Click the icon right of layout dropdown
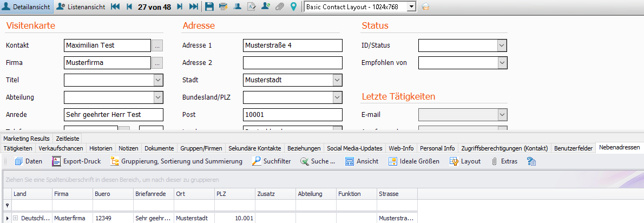 pos(425,6)
